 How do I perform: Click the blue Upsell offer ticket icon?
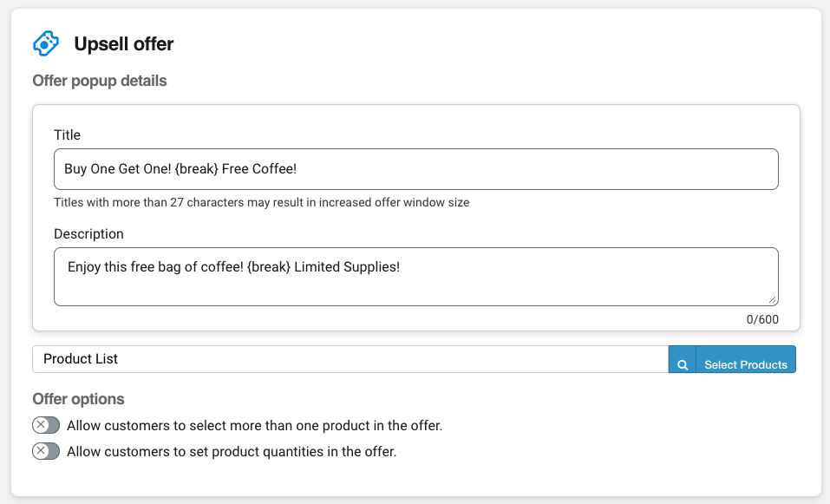point(45,43)
